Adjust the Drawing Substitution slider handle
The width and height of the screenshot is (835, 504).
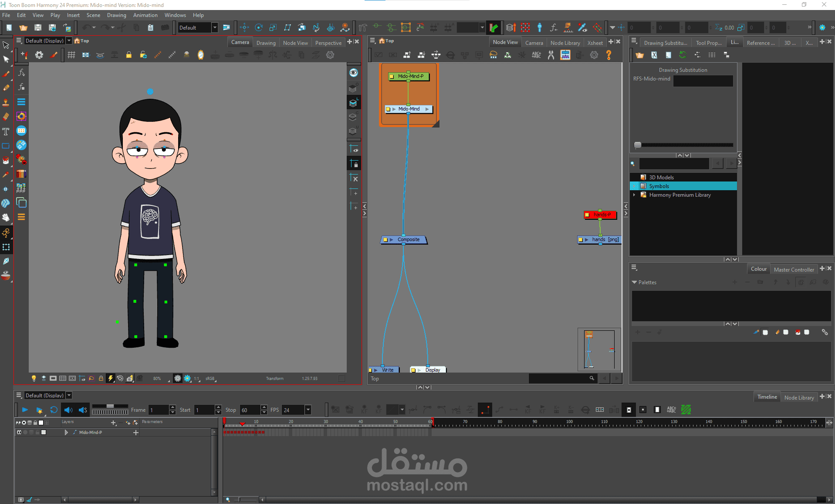coord(638,145)
